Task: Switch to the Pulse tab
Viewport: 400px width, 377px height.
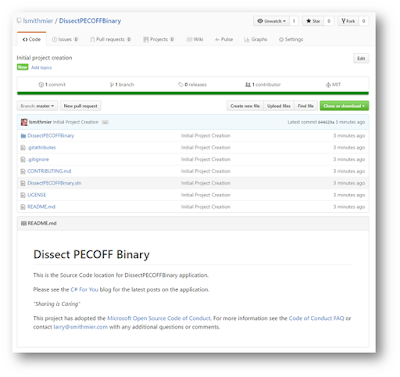Action: coord(224,39)
